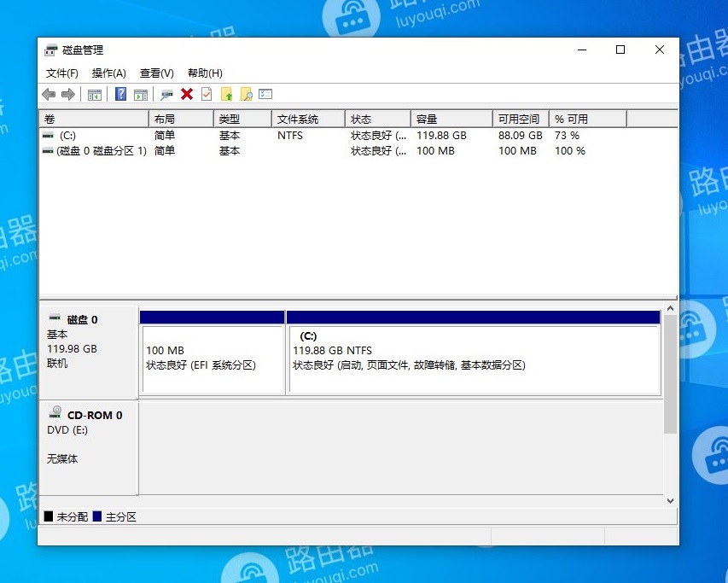This screenshot has height=583, width=728.
Task: Click the 无媒体 status text
Action: click(62, 458)
